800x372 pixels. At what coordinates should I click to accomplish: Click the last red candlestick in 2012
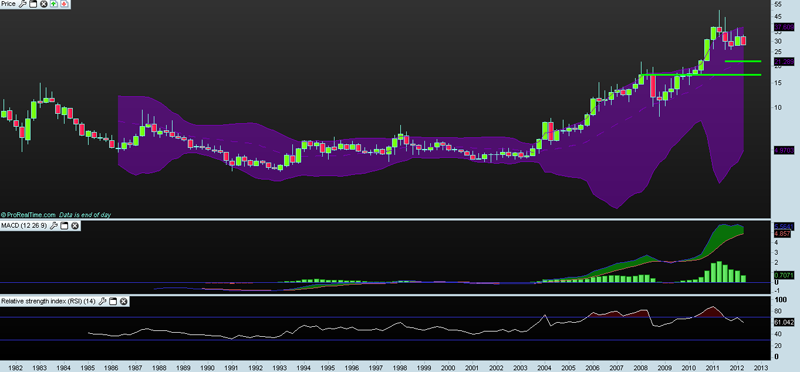tap(743, 41)
